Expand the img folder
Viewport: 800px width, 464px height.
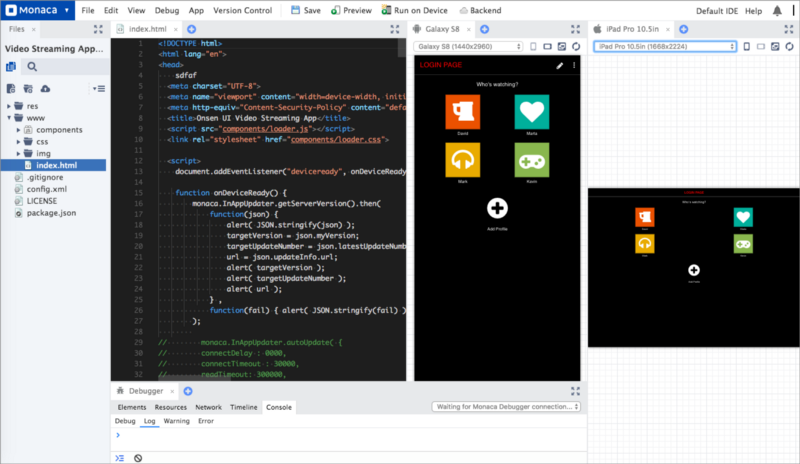point(18,153)
